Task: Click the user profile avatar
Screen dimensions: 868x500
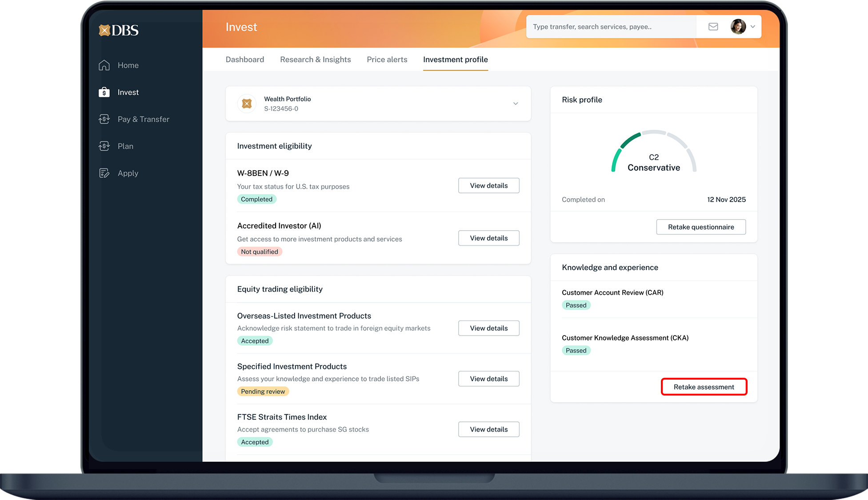Action: 738,27
